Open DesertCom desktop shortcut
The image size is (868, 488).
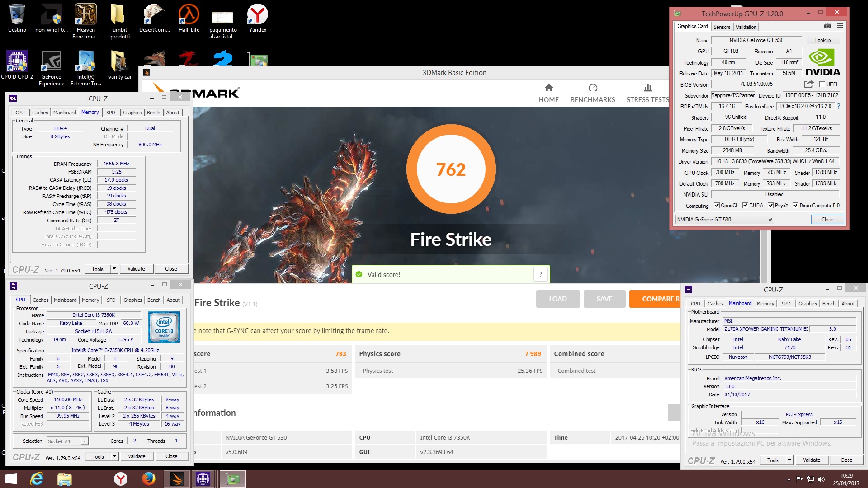click(x=155, y=18)
